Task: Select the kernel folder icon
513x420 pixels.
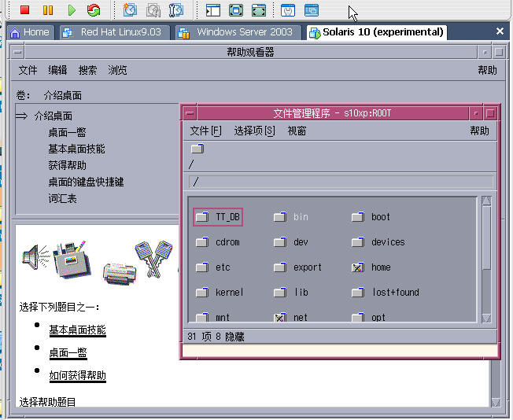Action: (x=202, y=292)
